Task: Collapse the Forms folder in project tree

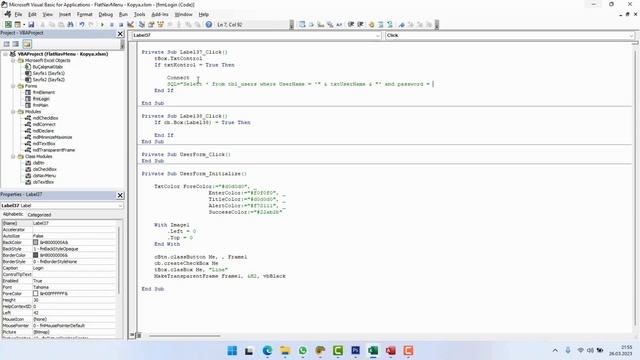Action: (13, 86)
